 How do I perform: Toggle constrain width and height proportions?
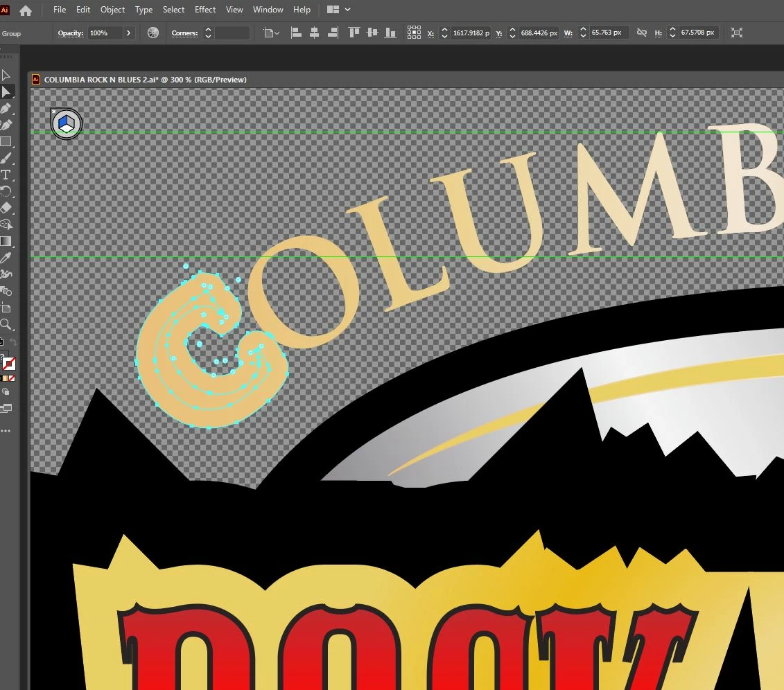[641, 33]
